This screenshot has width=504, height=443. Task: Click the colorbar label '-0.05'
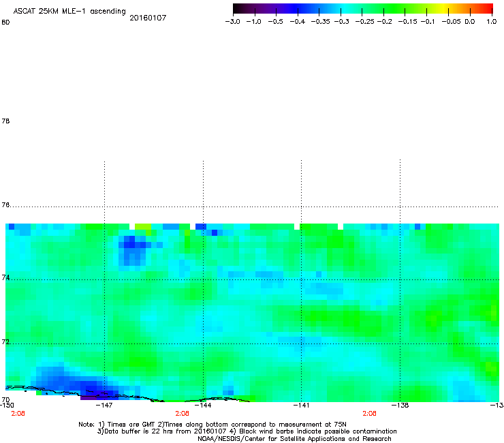pyautogui.click(x=451, y=22)
